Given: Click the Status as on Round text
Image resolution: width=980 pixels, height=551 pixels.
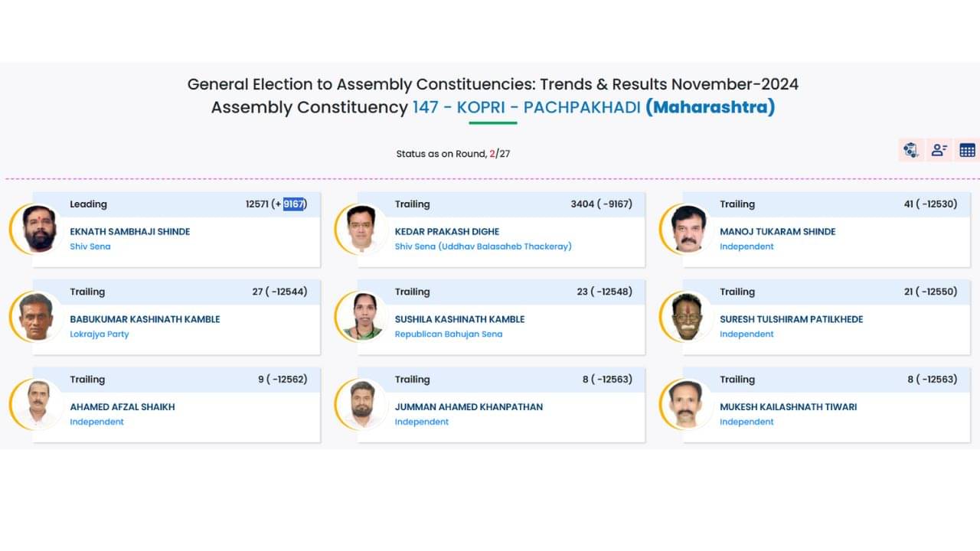Looking at the screenshot, I should 441,154.
